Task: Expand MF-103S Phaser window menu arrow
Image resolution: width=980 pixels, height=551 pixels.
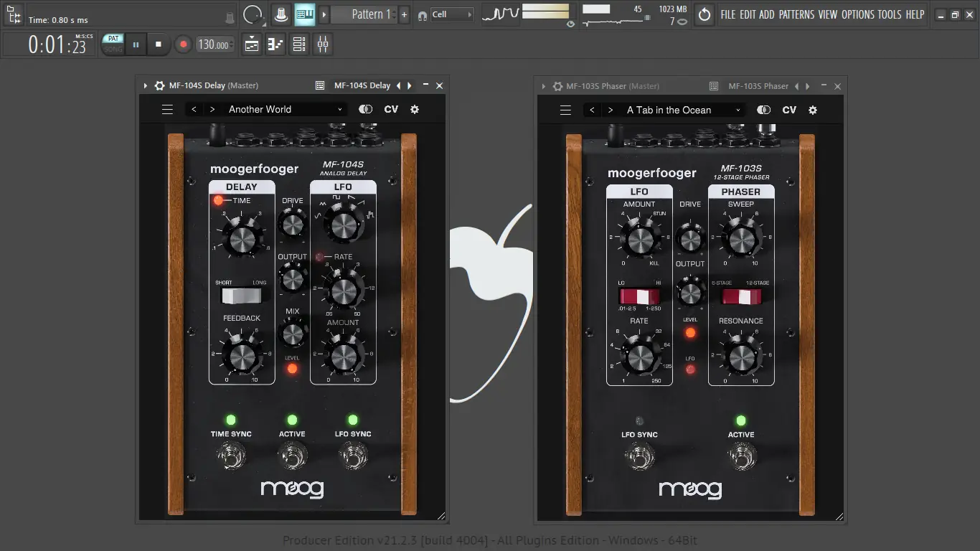Action: pos(544,86)
